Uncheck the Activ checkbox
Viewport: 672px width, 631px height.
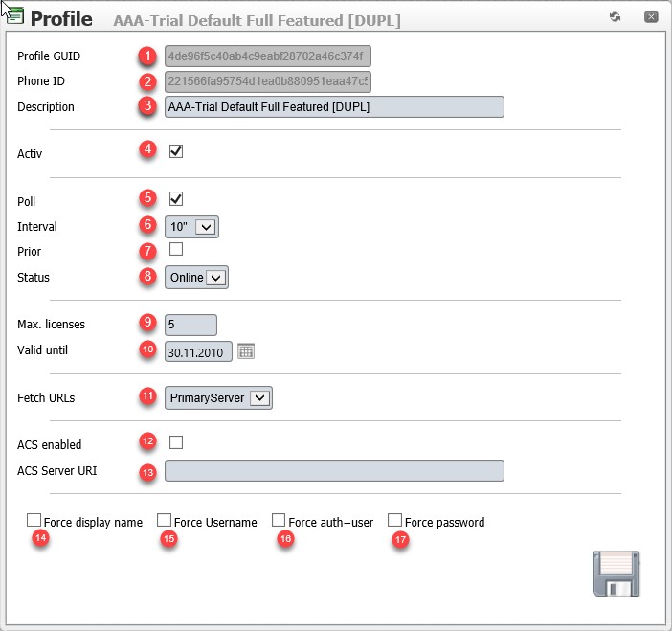point(176,151)
